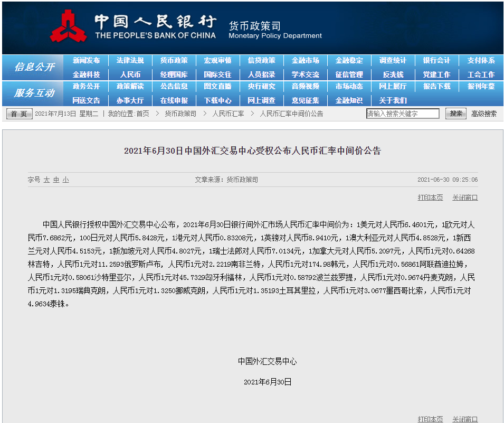Open the 工会工作 section
504x423 pixels.
(481, 74)
